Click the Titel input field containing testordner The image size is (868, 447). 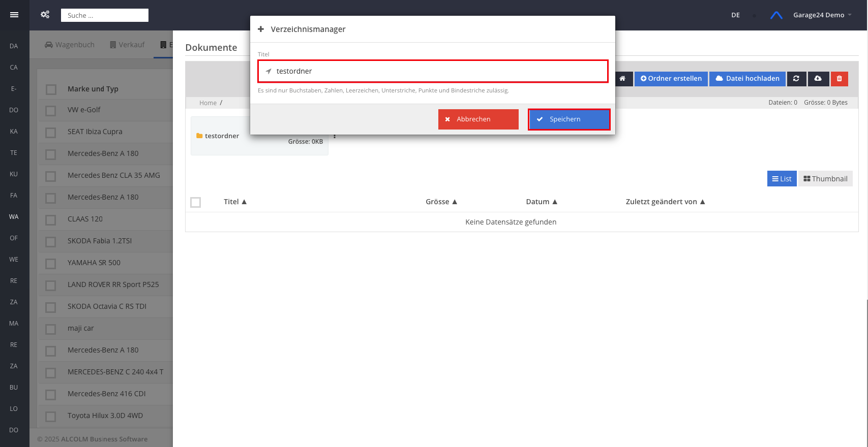[x=437, y=71]
